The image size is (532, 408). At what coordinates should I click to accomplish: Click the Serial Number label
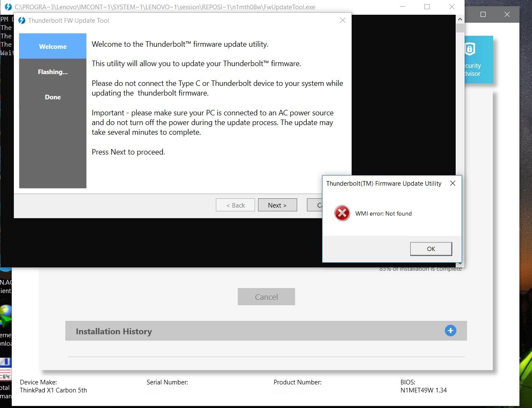167,382
